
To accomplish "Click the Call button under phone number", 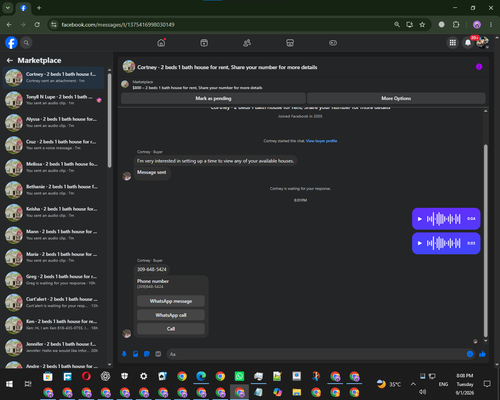I will [171, 329].
